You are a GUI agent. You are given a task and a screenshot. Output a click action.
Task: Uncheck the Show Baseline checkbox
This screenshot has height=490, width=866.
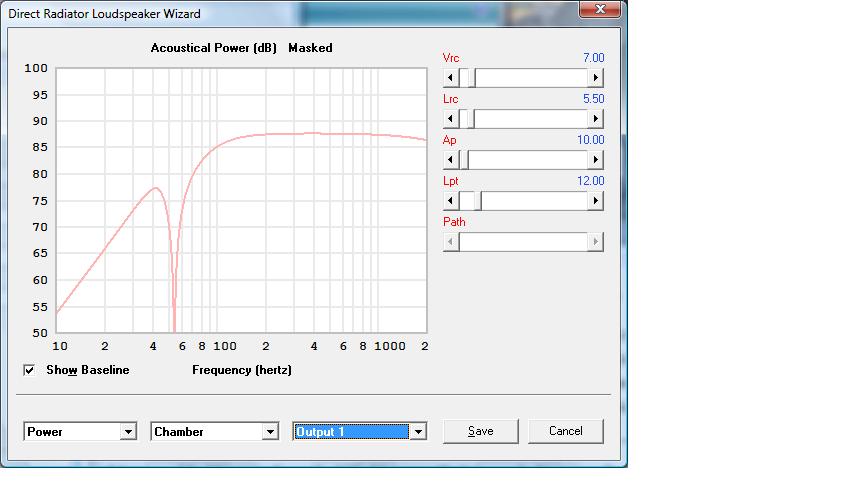point(29,370)
